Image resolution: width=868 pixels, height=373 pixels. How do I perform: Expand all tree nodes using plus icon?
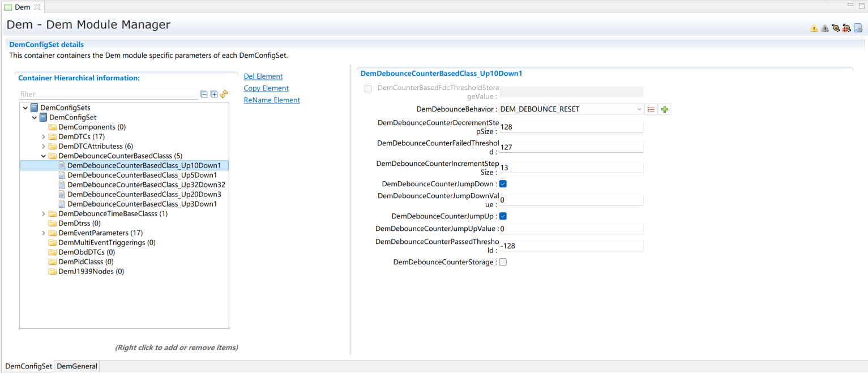click(214, 95)
